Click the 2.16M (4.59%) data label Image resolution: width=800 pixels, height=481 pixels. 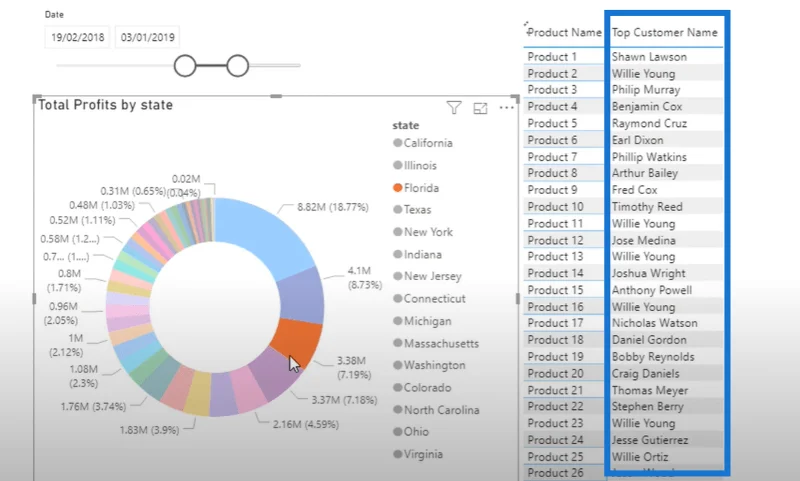point(306,424)
